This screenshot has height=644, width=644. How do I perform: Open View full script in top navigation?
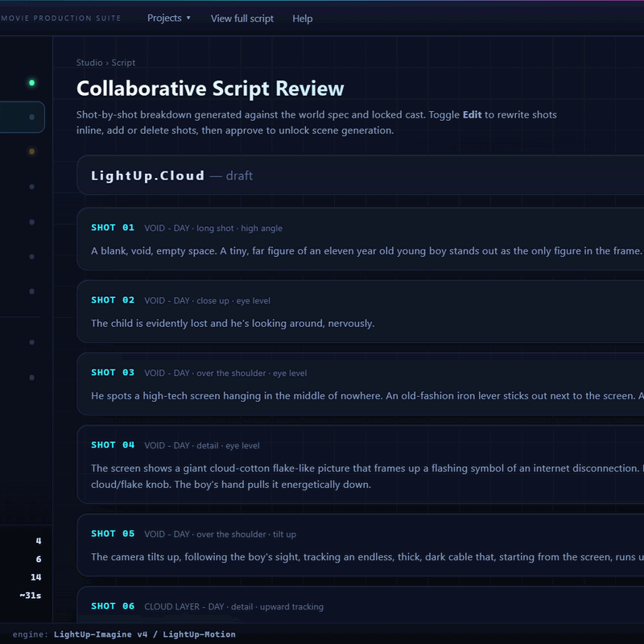pyautogui.click(x=242, y=19)
